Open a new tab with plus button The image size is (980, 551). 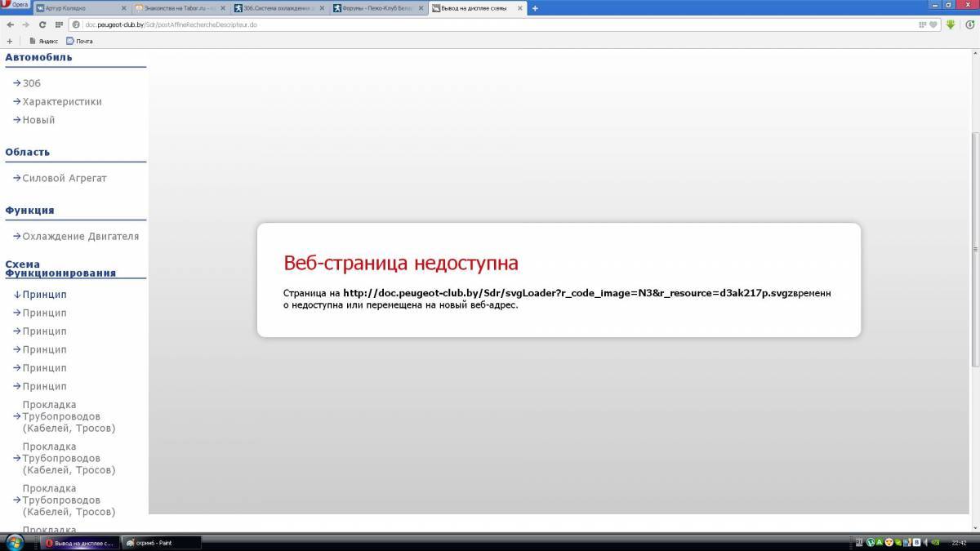coord(535,8)
